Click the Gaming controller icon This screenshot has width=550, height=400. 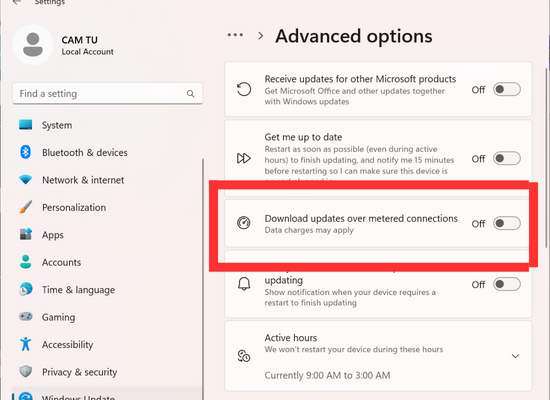coord(26,316)
